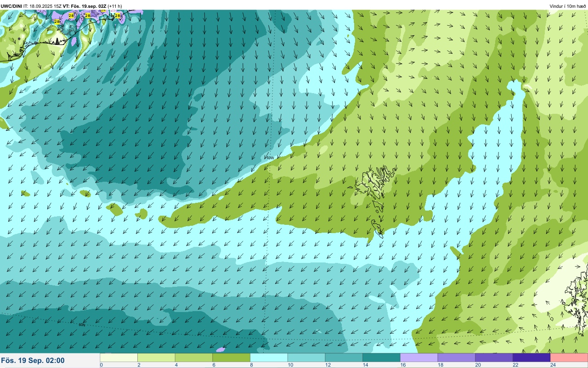This screenshot has width=588, height=368.
Task: Select the 22–24 dark indigo legend swatch
Action: pos(531,357)
